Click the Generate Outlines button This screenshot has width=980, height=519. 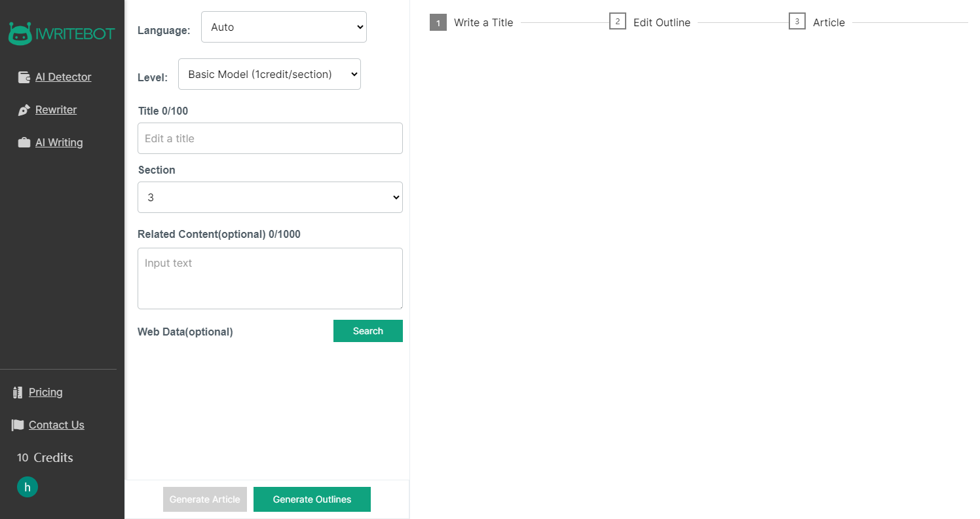coord(312,499)
